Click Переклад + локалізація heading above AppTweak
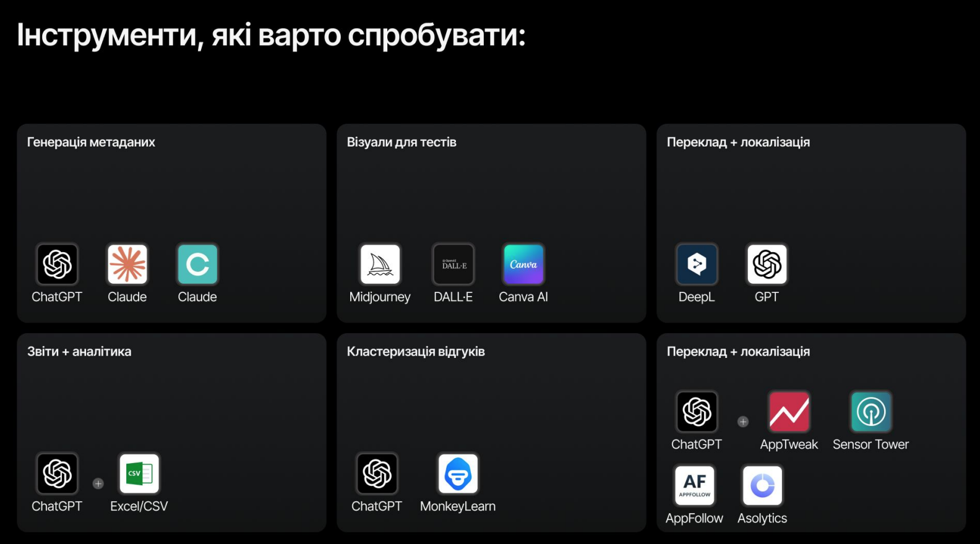The height and width of the screenshot is (544, 980). point(738,352)
